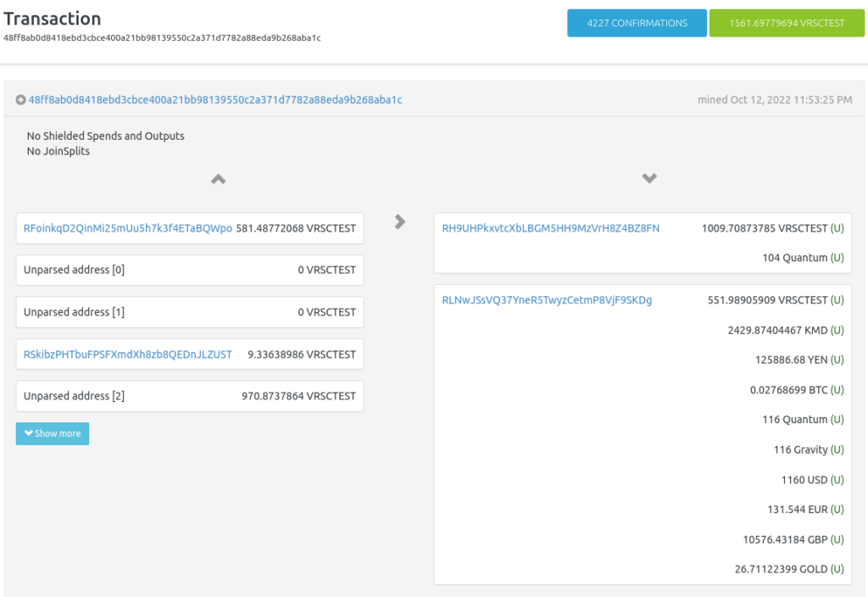Open address RH9UHPkxvtcXbLBGM5HH9MzVrH8Z4BZ8FN
Screen dimensions: 868x597
click(551, 228)
